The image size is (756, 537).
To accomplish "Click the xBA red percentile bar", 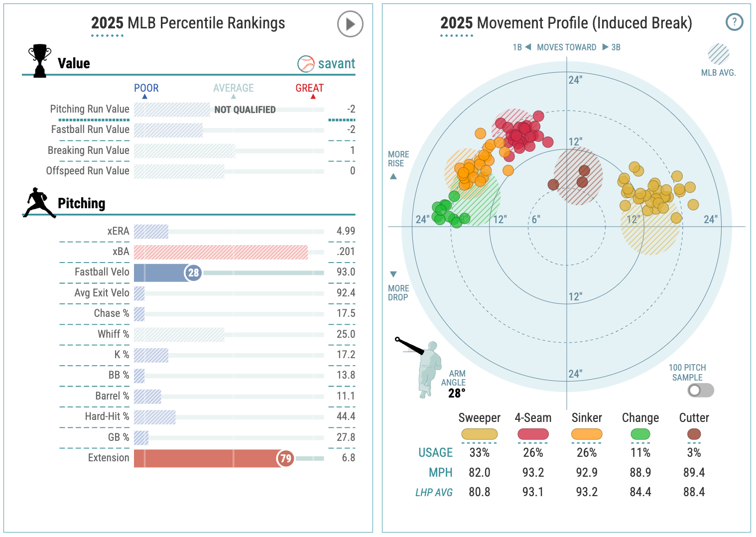I will [221, 252].
